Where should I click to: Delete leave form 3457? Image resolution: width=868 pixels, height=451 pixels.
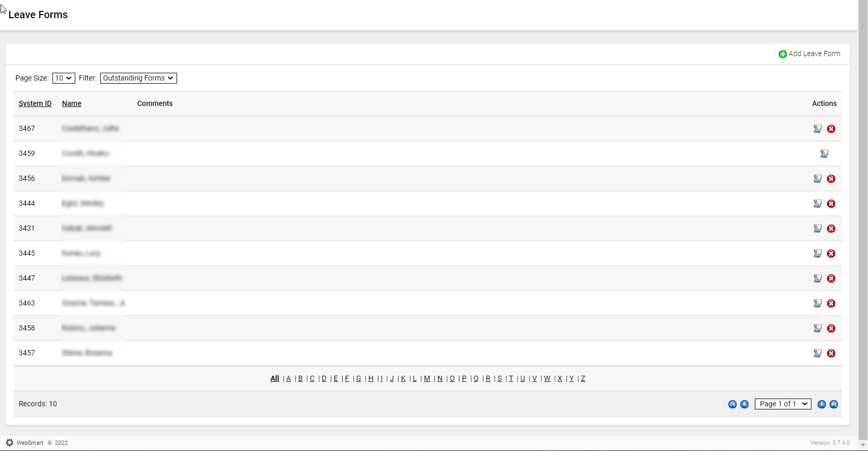831,353
